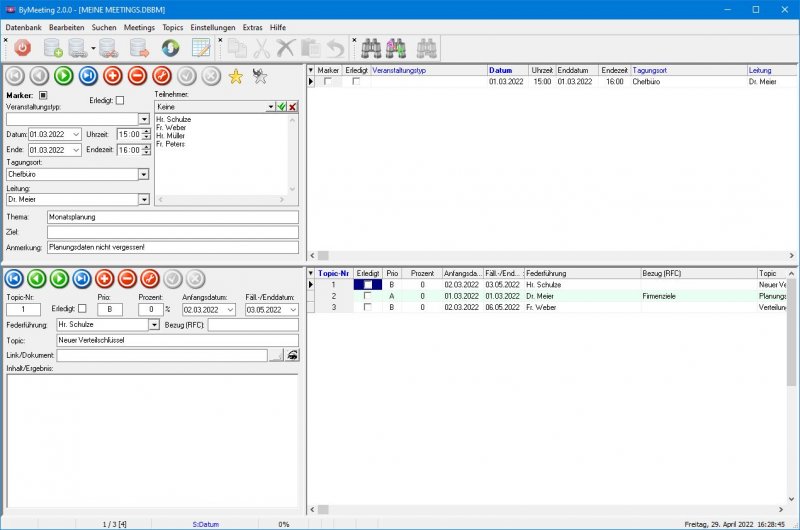Click the gold star icon in meeting toolbar
The height and width of the screenshot is (530, 800).
[236, 76]
